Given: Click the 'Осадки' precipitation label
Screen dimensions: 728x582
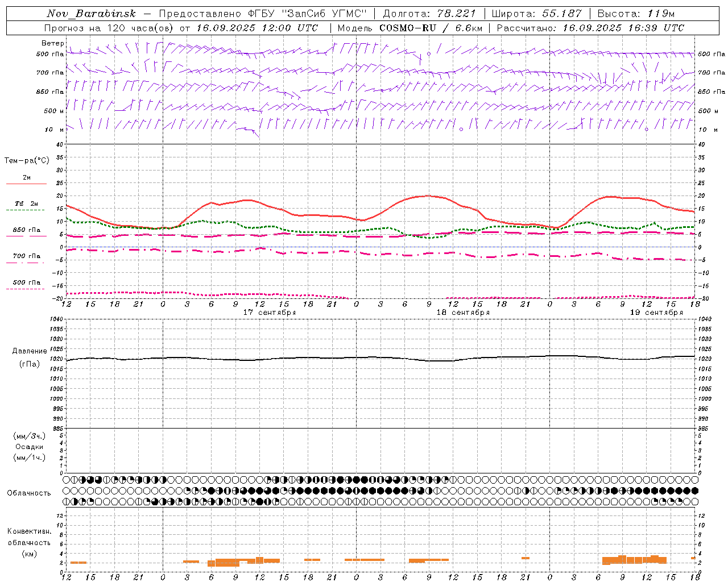Looking at the screenshot, I should point(30,447).
